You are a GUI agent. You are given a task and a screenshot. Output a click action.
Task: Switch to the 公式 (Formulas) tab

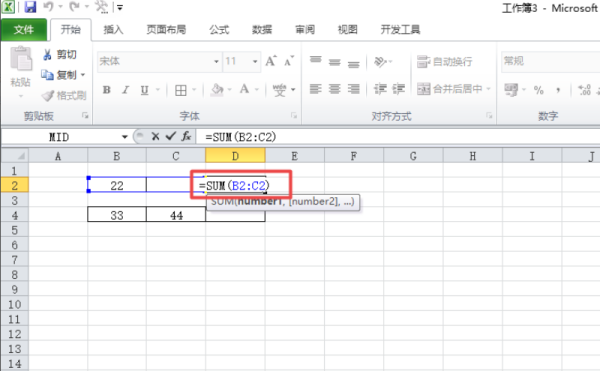point(219,29)
